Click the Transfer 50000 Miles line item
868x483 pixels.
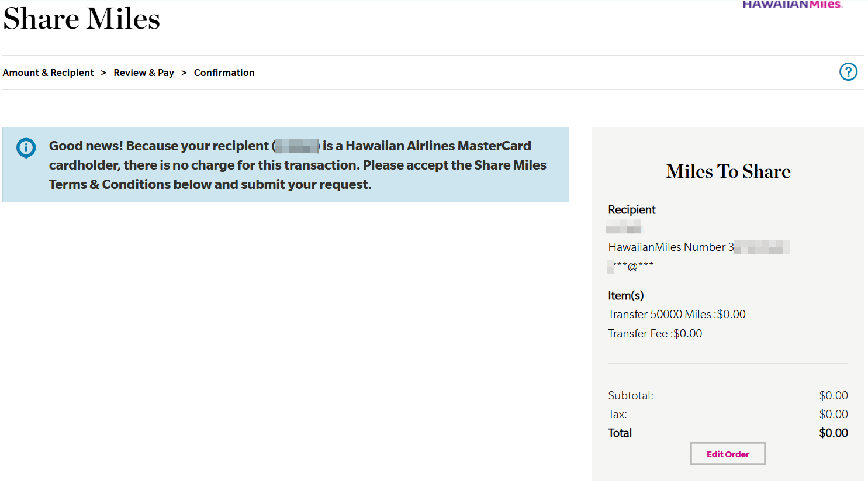tap(676, 314)
